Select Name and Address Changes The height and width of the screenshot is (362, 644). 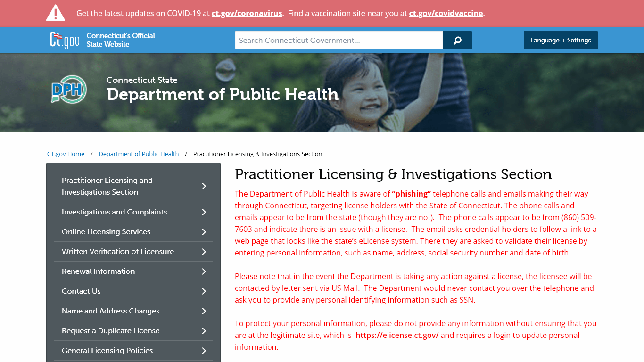(111, 311)
